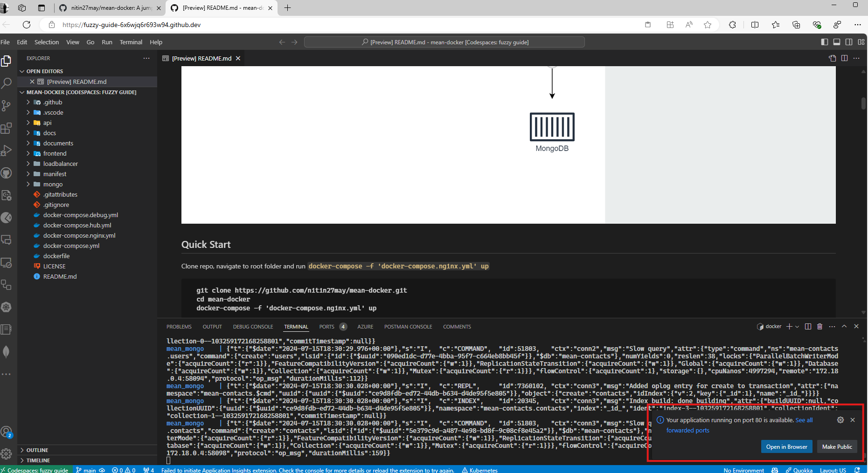868x473 pixels.
Task: Click Make Public button
Action: 837,446
